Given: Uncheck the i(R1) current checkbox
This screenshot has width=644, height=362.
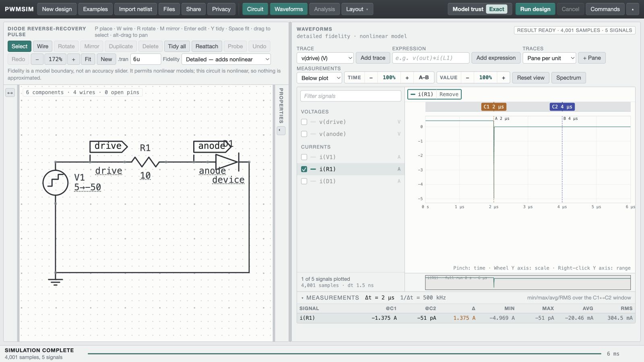Looking at the screenshot, I should [x=304, y=169].
